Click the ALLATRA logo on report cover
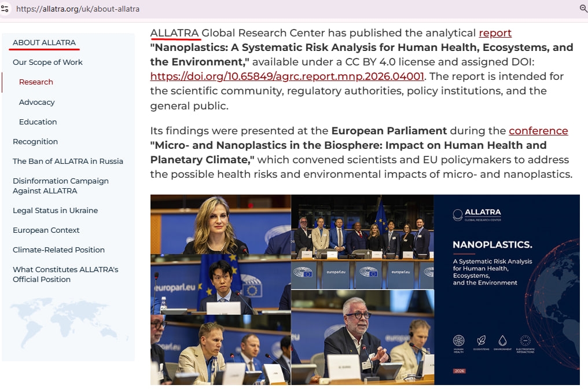Screen dimensions: 588x392 [477, 215]
